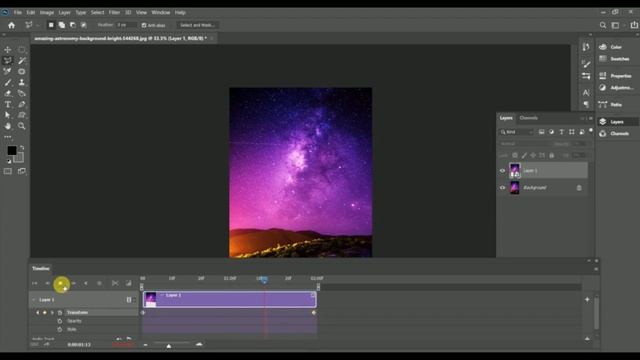
Task: Click the Home icon in options bar
Action: click(11, 25)
